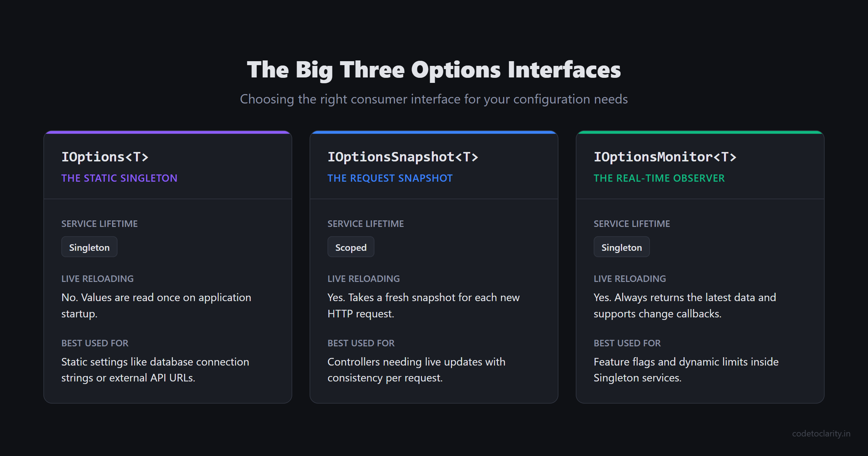The width and height of the screenshot is (868, 456).
Task: Click LIVE RELOADING label in IOptionsMonitor card
Action: pos(630,279)
